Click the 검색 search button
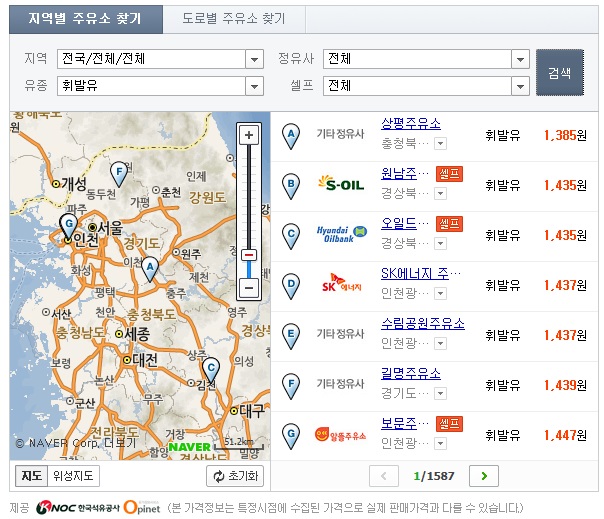604x519 pixels. pyautogui.click(x=560, y=72)
